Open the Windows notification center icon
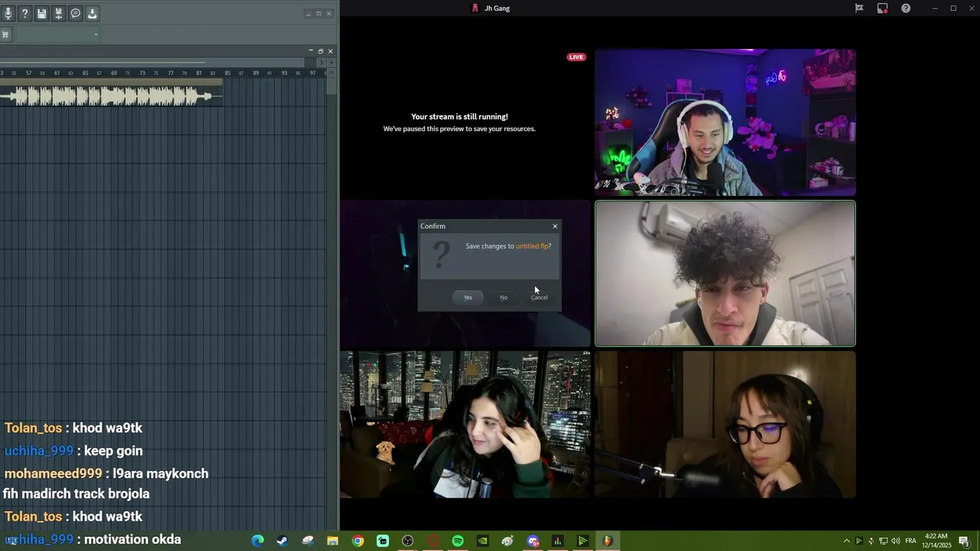The height and width of the screenshot is (551, 980). [965, 541]
